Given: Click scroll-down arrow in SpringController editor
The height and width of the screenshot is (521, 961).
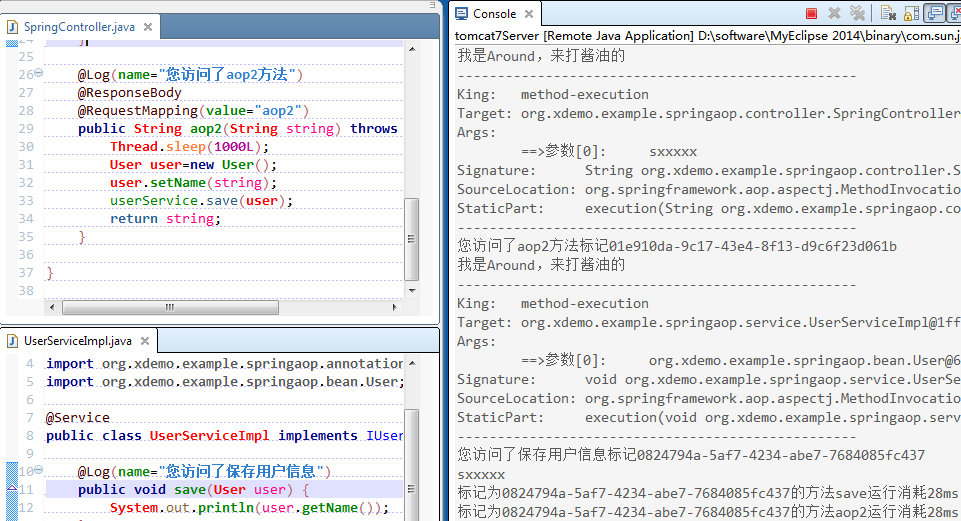Looking at the screenshot, I should (412, 291).
